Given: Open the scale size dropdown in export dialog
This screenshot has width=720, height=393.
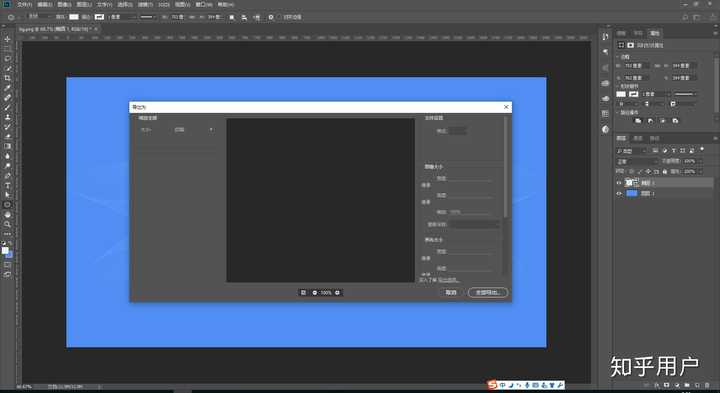Looking at the screenshot, I should (x=194, y=130).
